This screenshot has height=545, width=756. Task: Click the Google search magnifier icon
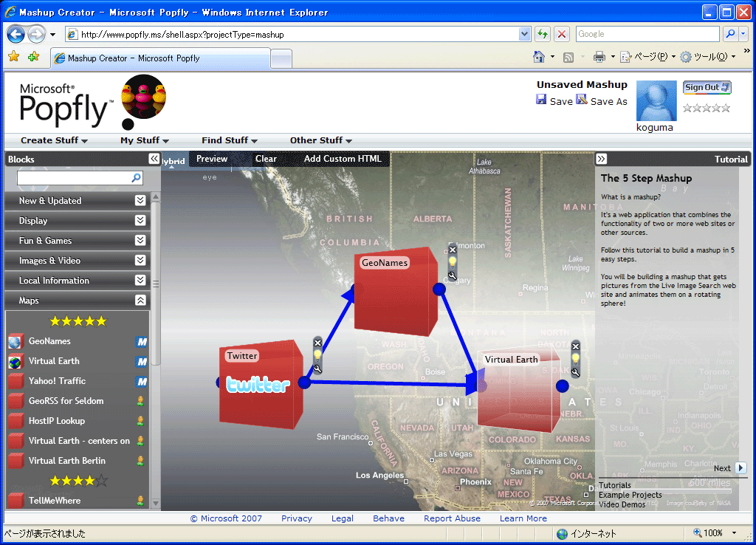click(x=730, y=34)
